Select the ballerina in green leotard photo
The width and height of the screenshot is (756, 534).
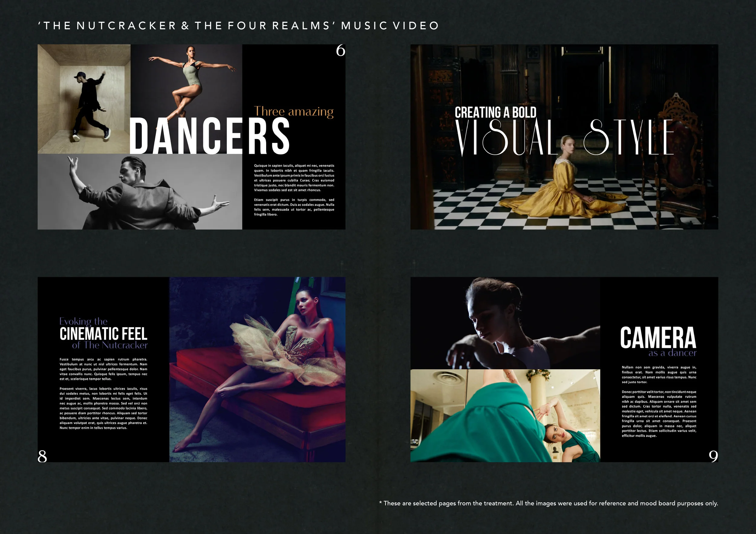click(x=188, y=79)
